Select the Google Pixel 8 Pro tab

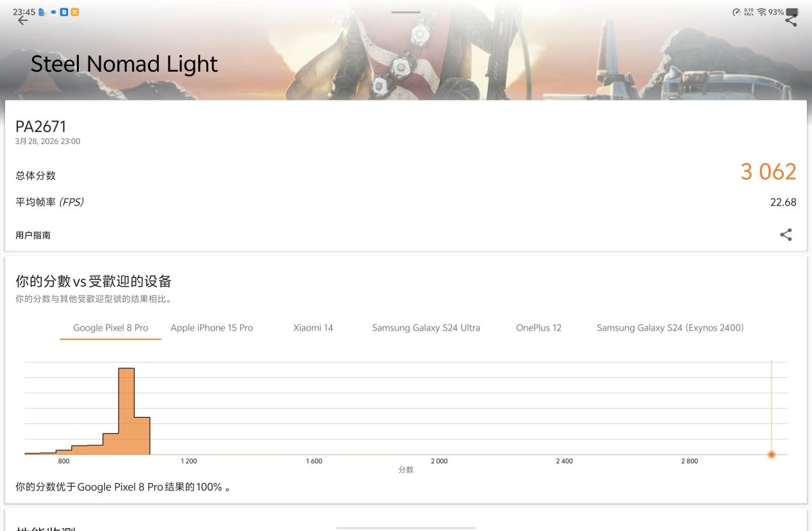coord(111,328)
